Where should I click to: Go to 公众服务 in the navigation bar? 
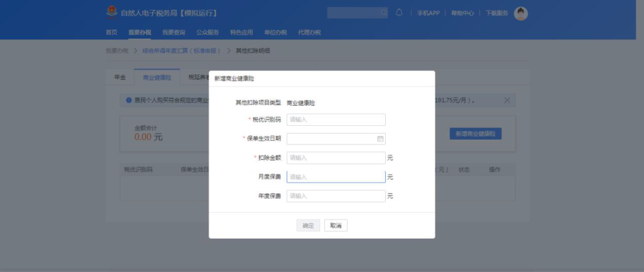pos(208,32)
